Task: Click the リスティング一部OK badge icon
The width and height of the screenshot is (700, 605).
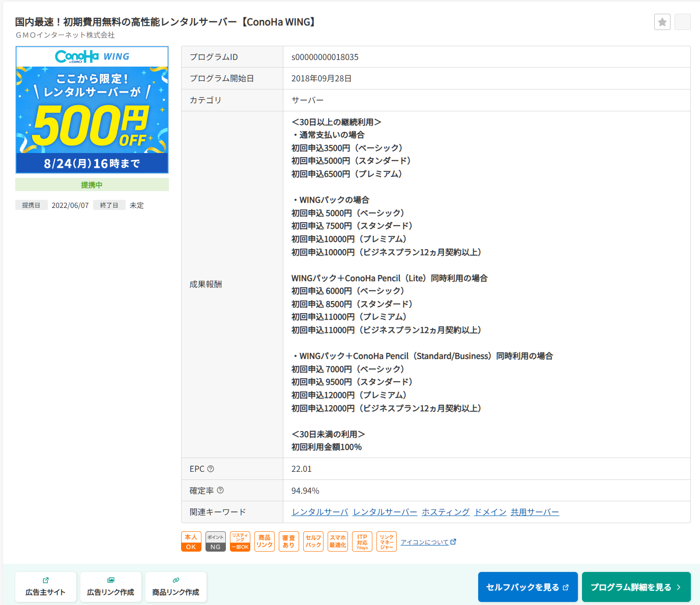Action: [x=240, y=541]
